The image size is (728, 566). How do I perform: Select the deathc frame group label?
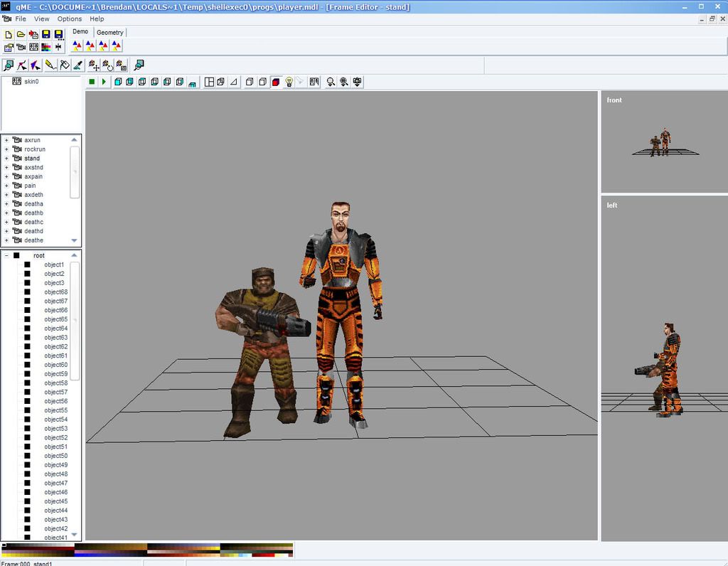[x=34, y=222]
